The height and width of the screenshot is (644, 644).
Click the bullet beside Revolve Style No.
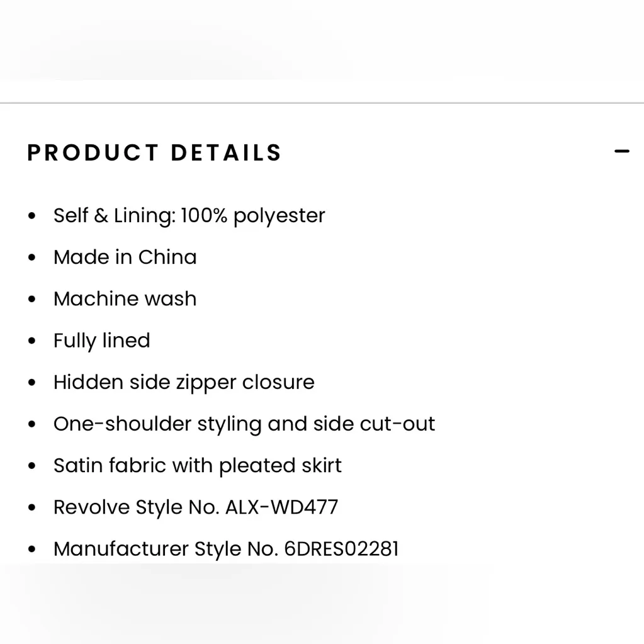coord(32,507)
